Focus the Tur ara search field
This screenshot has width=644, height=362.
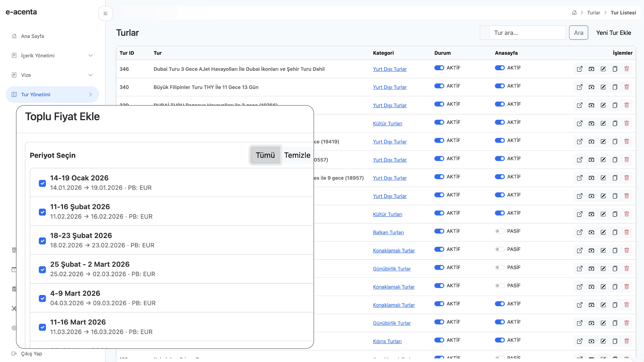(x=528, y=33)
